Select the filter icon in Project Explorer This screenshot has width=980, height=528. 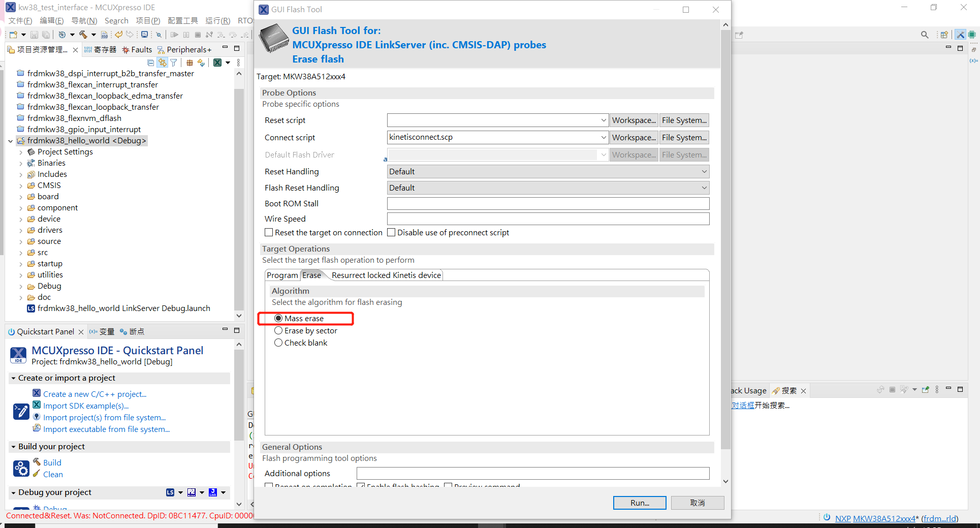click(x=174, y=63)
